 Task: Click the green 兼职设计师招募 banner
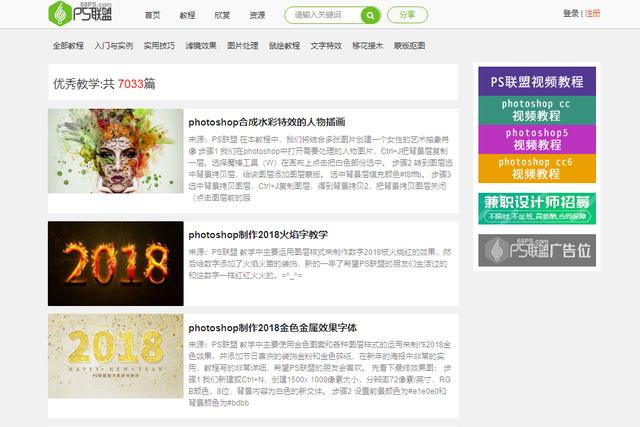click(x=537, y=209)
